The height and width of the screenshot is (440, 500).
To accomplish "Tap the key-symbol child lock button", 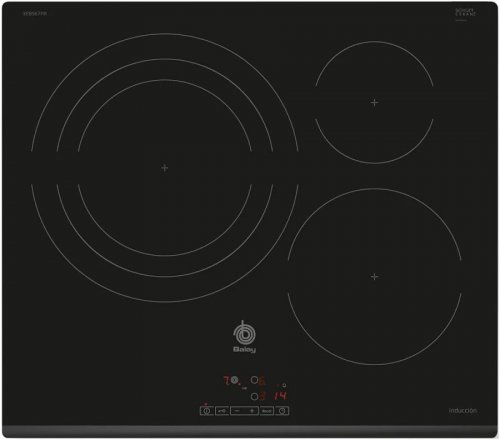I will pyautogui.click(x=222, y=411).
